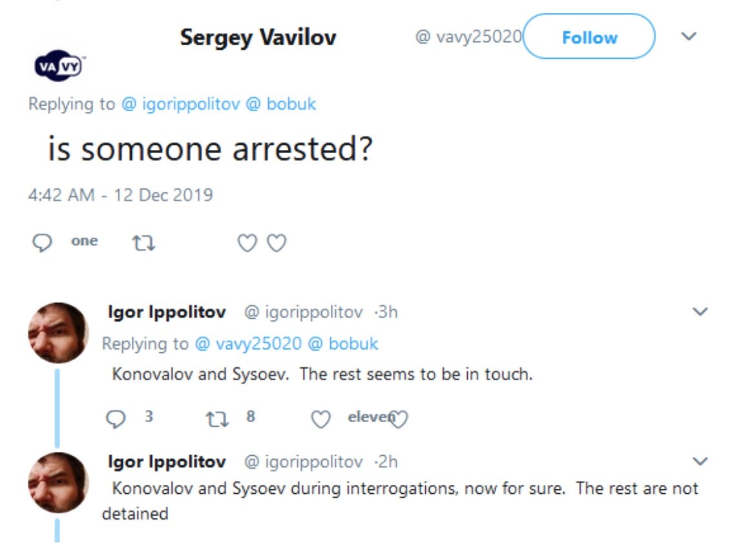Open Igor Ippolitov's avatar on 2h reply
The image size is (756, 543).
click(58, 482)
